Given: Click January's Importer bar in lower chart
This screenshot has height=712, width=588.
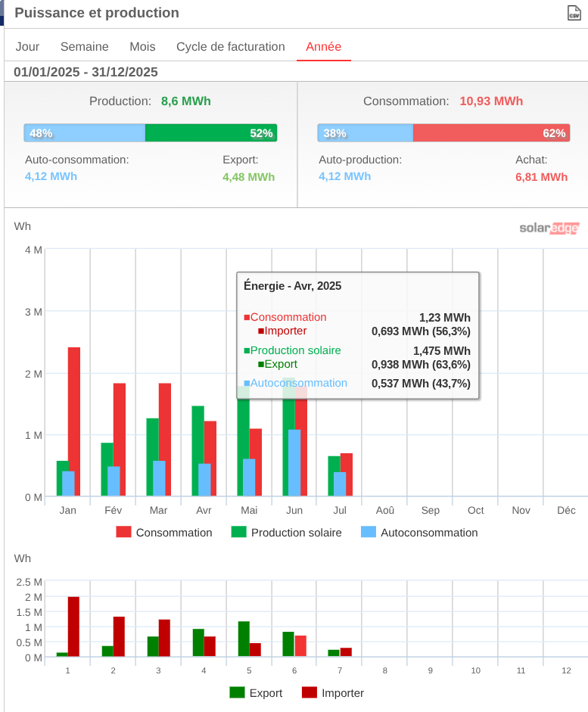Looking at the screenshot, I should click(73, 626).
